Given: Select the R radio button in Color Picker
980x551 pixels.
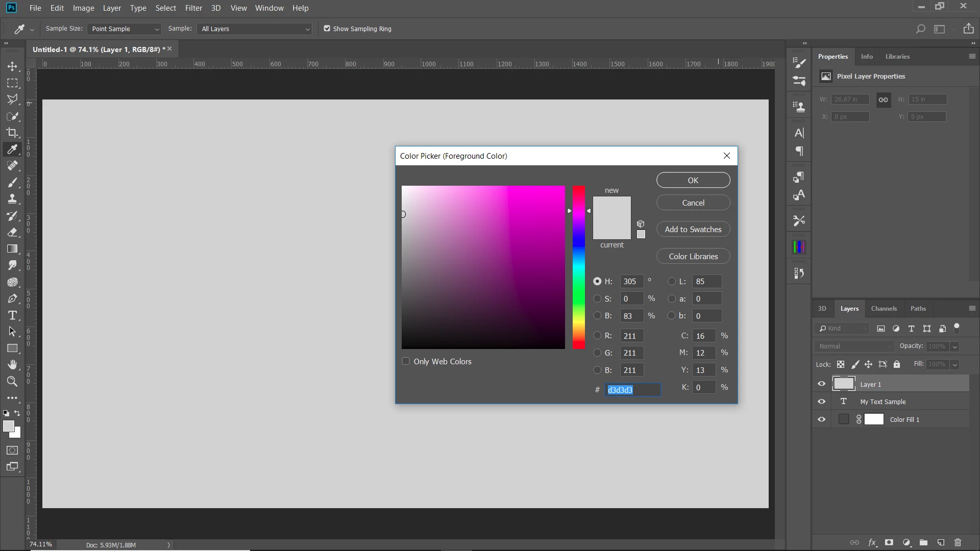Looking at the screenshot, I should pos(597,336).
